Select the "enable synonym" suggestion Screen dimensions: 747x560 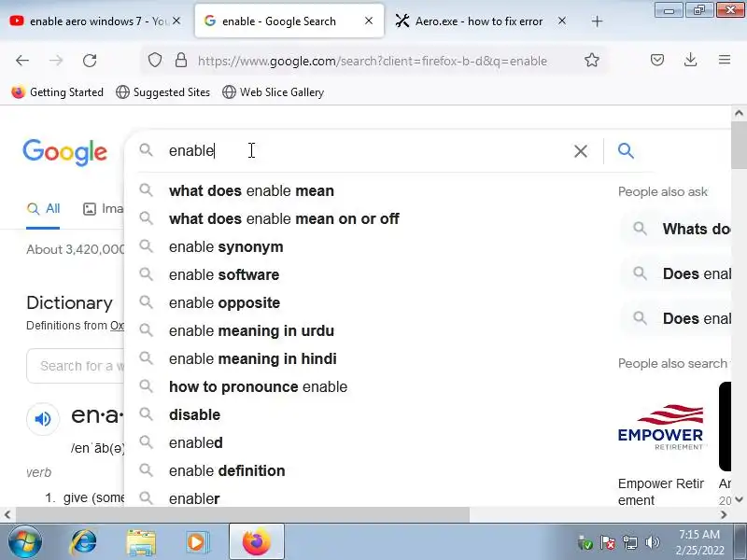pyautogui.click(x=226, y=246)
